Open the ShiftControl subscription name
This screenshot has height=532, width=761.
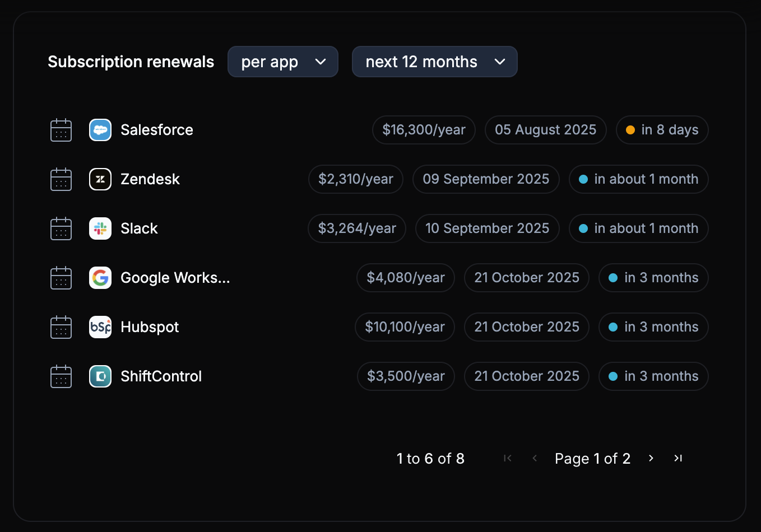[x=161, y=376]
